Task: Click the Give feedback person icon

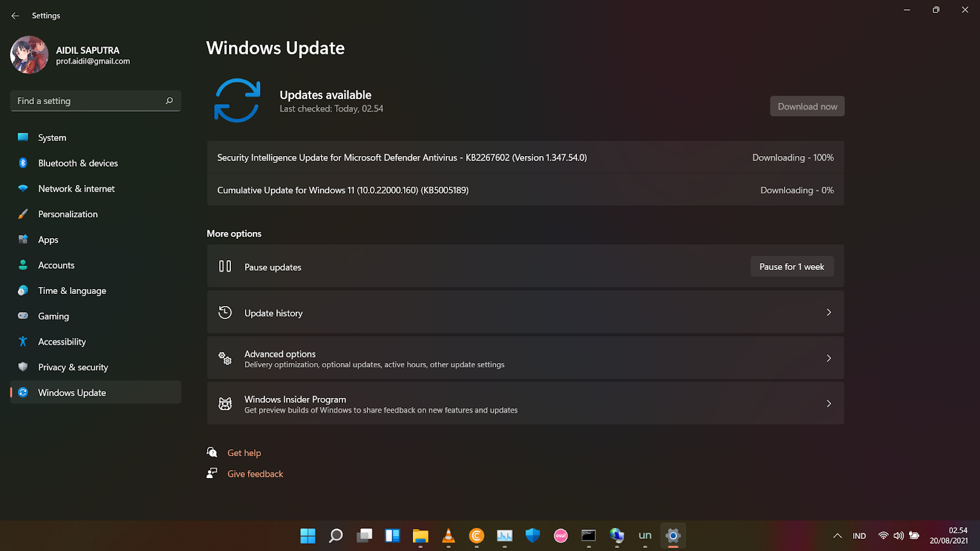Action: point(212,473)
